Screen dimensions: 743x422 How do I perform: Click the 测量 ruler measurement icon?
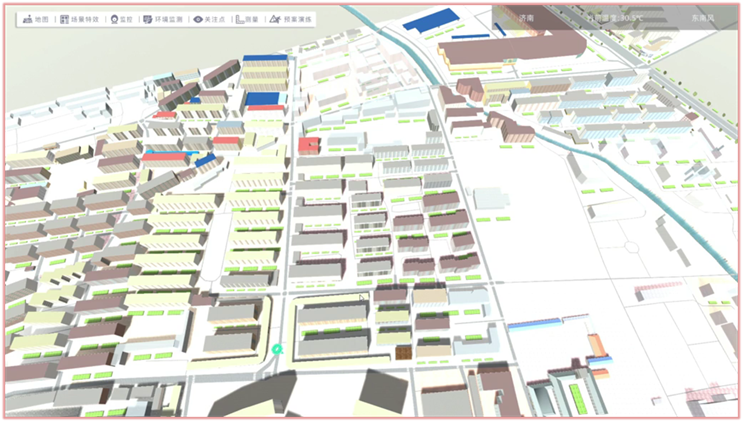[240, 19]
